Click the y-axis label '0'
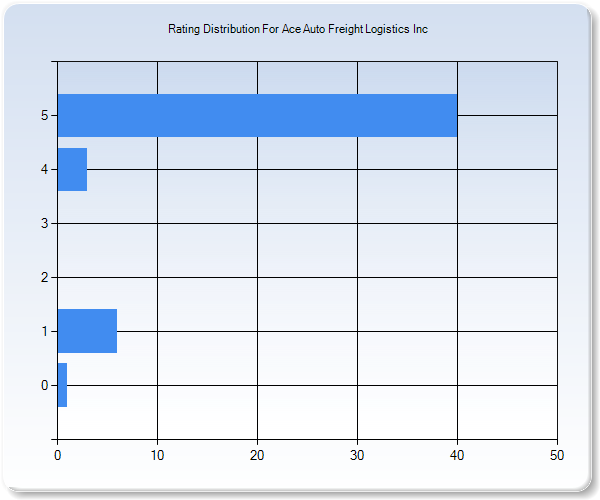The image size is (600, 500). tap(44, 385)
